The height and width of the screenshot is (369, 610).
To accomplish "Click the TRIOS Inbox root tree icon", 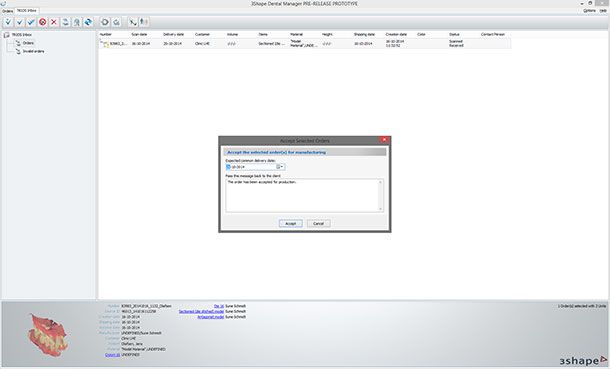I will point(7,35).
